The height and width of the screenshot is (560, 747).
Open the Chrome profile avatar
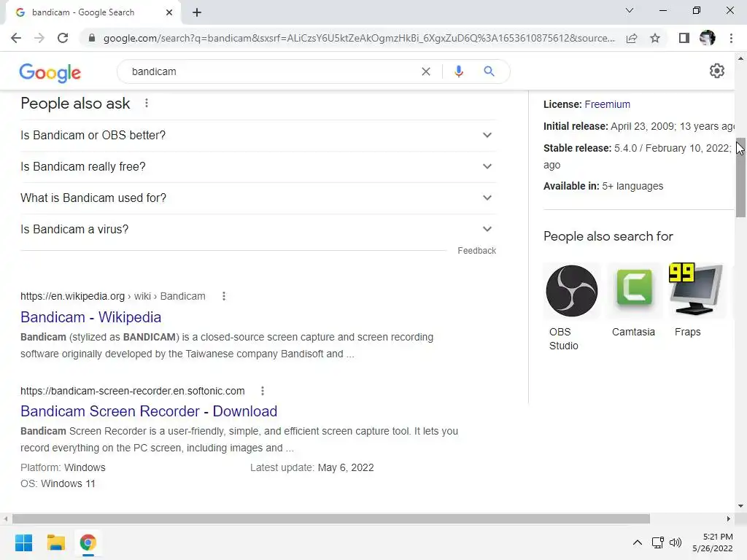coord(708,38)
